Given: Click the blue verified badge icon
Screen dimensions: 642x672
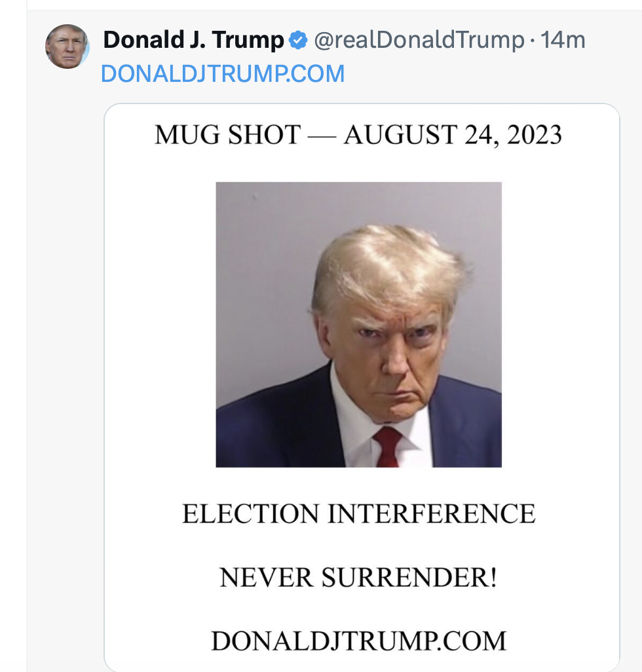Looking at the screenshot, I should point(298,41).
